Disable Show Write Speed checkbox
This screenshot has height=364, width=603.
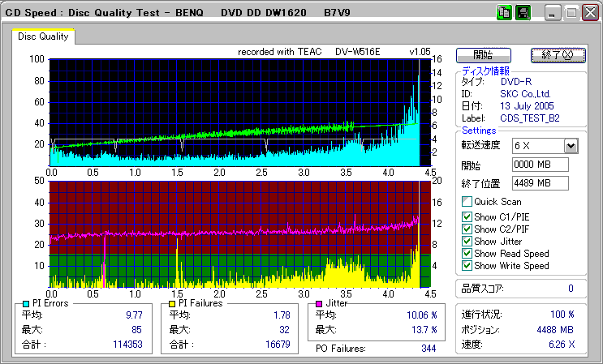467,266
